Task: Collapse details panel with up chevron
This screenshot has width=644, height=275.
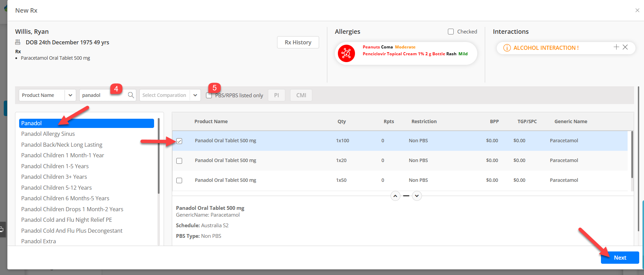Action: point(395,196)
